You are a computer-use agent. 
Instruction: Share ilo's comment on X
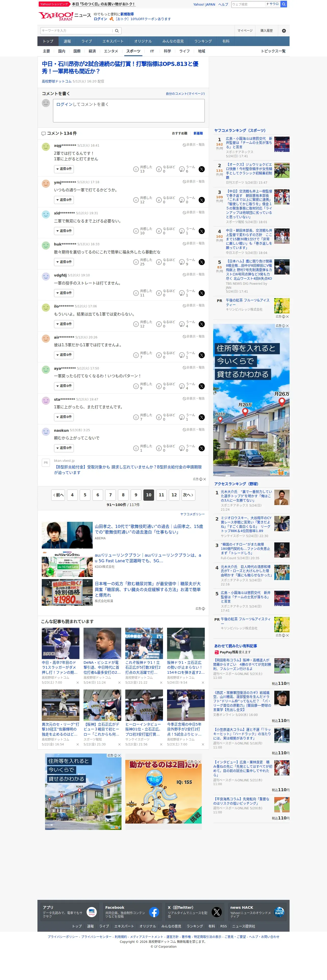pos(202,324)
